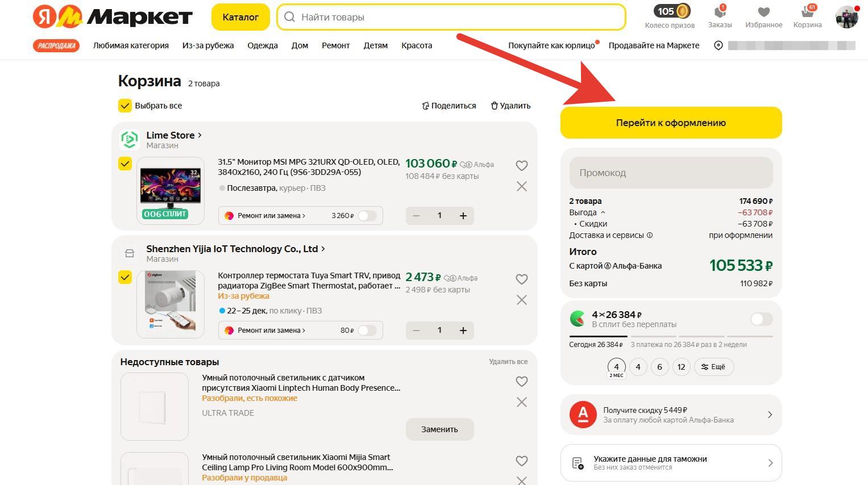
Task: Increase MSI monitor quantity
Action: tap(463, 215)
